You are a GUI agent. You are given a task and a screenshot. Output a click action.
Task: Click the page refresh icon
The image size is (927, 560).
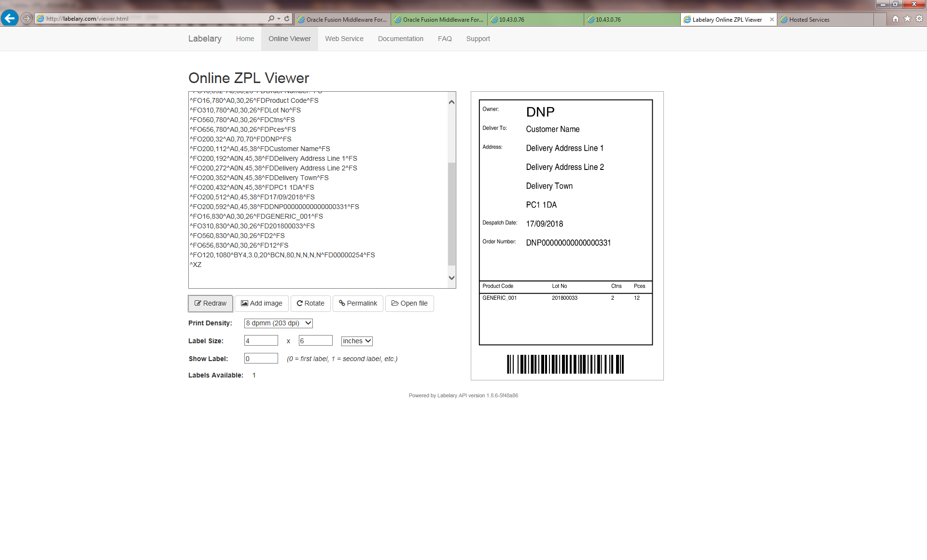[287, 18]
